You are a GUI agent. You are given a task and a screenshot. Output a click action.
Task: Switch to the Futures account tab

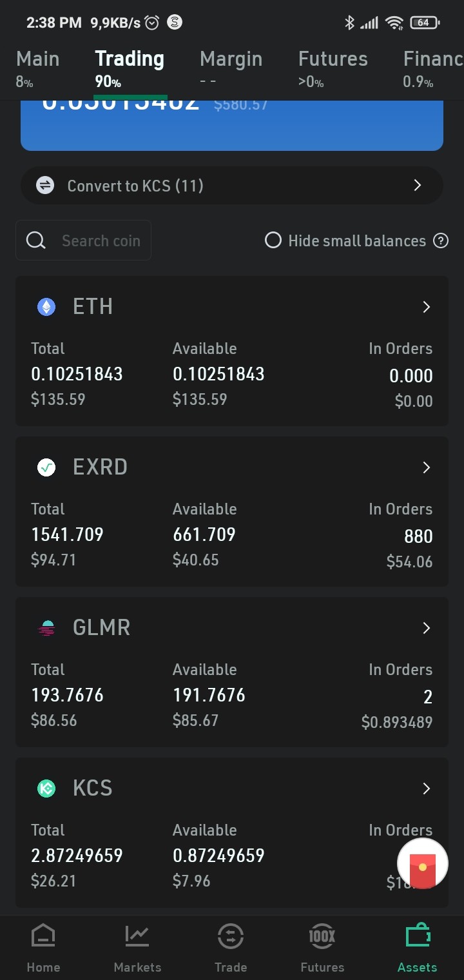pos(333,68)
